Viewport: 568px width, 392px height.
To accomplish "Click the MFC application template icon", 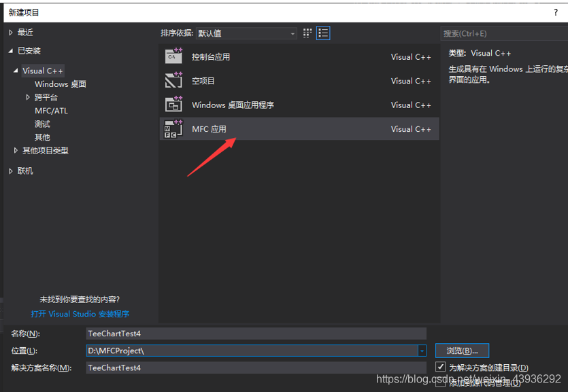I will [173, 128].
